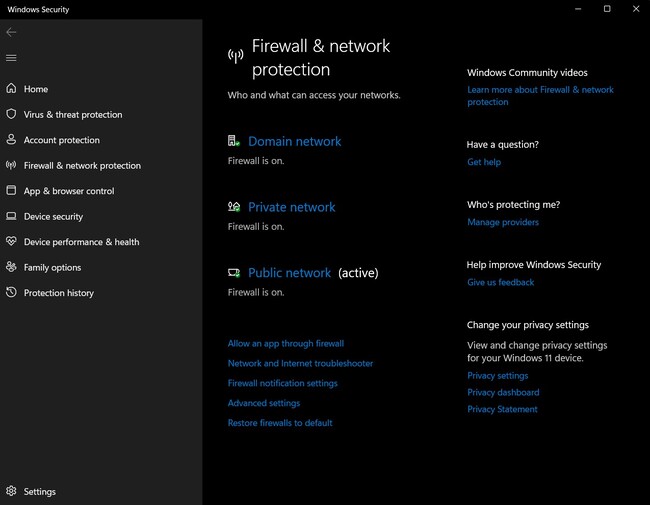Open Privacy settings link

(497, 376)
